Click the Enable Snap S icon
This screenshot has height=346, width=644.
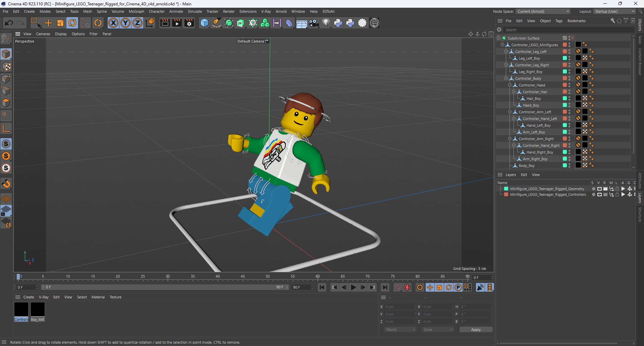(6, 144)
